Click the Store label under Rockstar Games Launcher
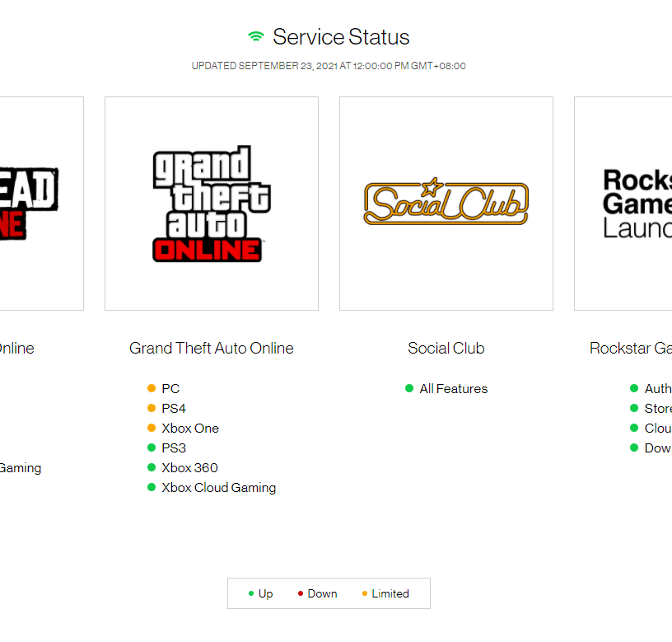The height and width of the screenshot is (642, 672). pyautogui.click(x=658, y=408)
